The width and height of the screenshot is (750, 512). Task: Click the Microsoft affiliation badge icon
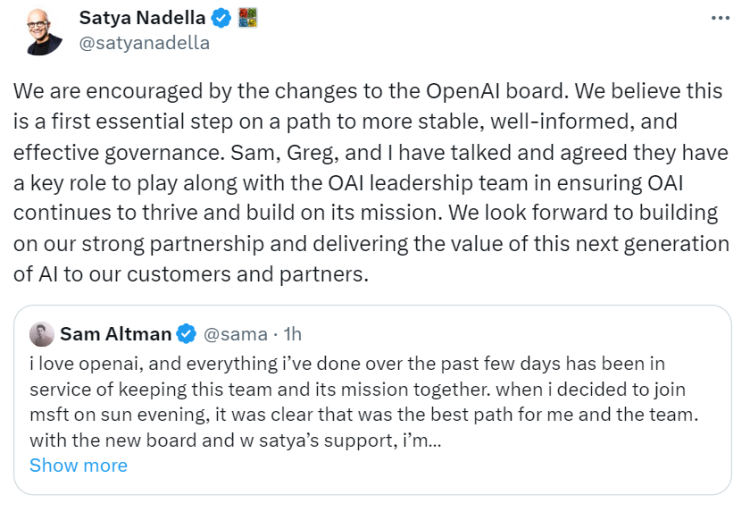pos(247,17)
